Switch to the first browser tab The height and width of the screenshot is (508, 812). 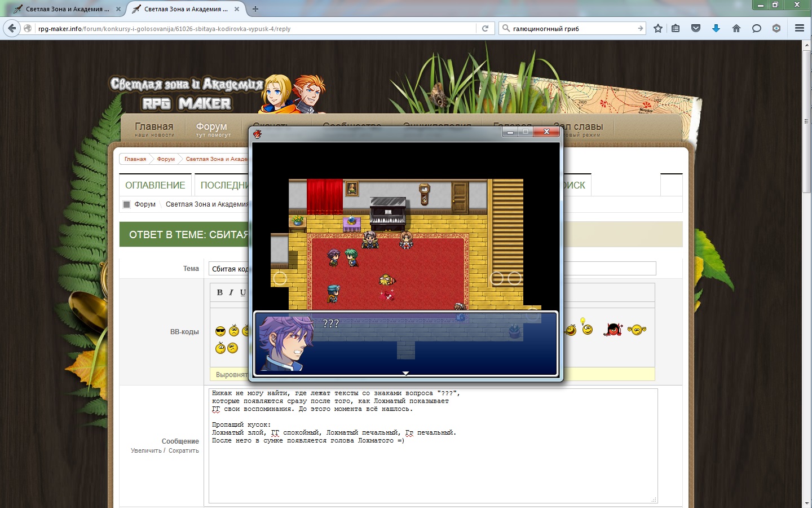coord(67,9)
